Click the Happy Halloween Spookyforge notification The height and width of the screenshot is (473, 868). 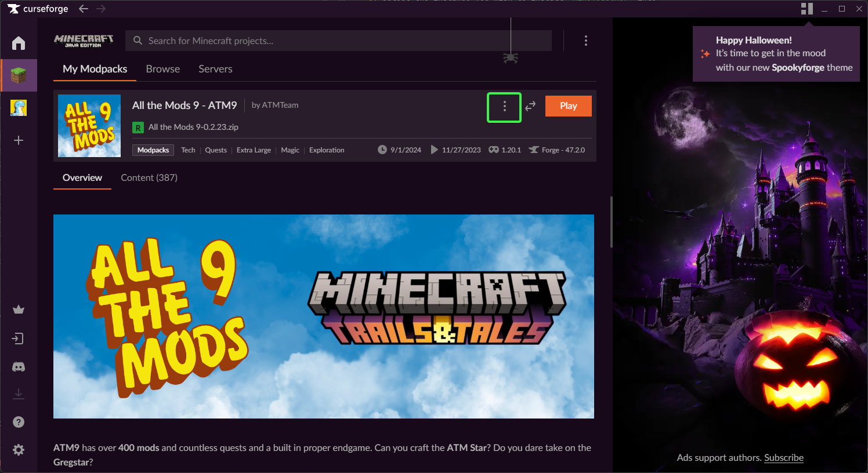[776, 54]
